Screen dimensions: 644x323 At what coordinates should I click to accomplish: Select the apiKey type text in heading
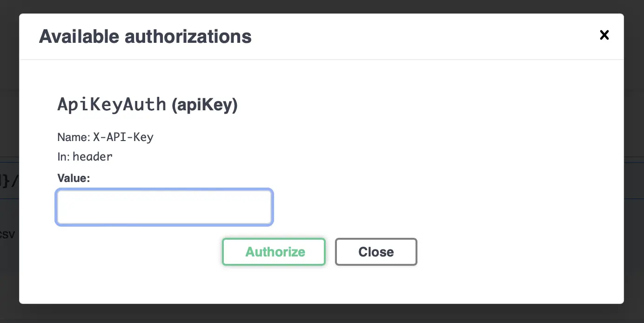point(205,104)
